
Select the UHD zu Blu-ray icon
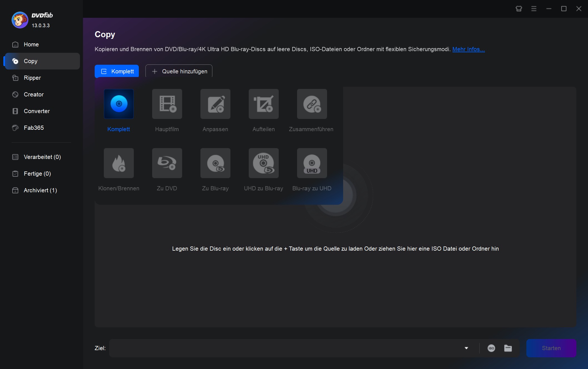(264, 163)
